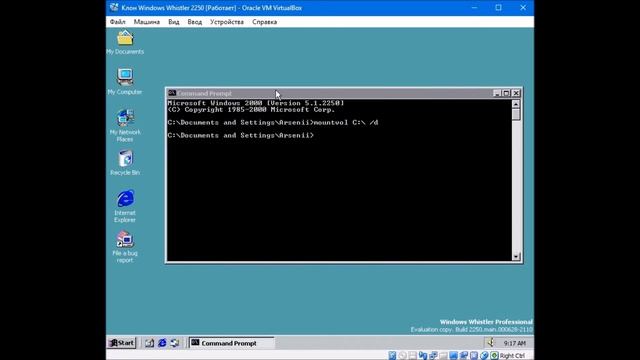Click the console scrollbar up arrow
The width and height of the screenshot is (640, 360).
point(516,104)
